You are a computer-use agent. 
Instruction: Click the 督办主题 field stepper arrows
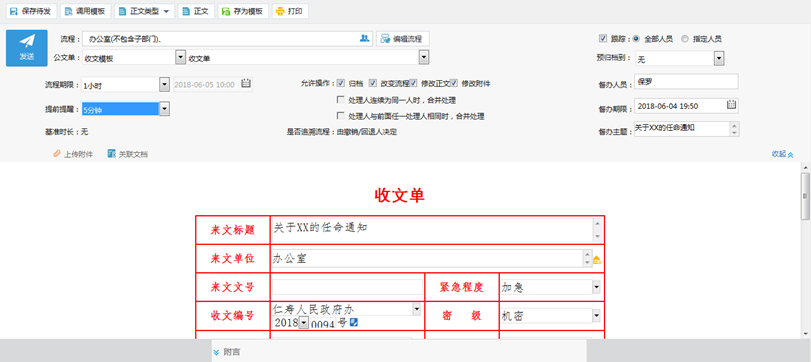pyautogui.click(x=734, y=129)
